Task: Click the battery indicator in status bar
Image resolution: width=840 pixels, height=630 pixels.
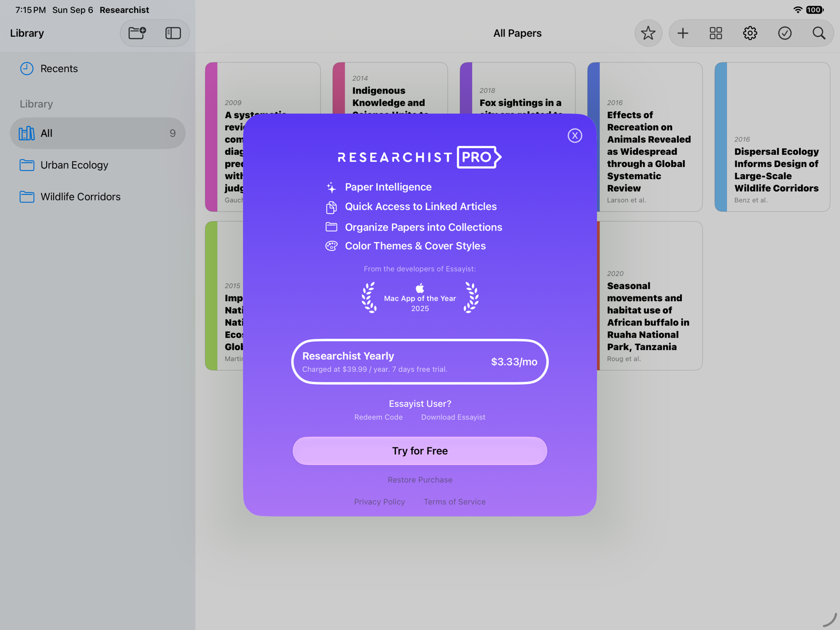Action: click(815, 10)
